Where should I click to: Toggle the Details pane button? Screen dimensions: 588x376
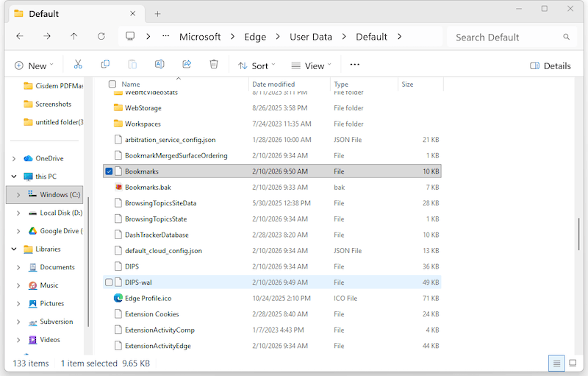551,65
